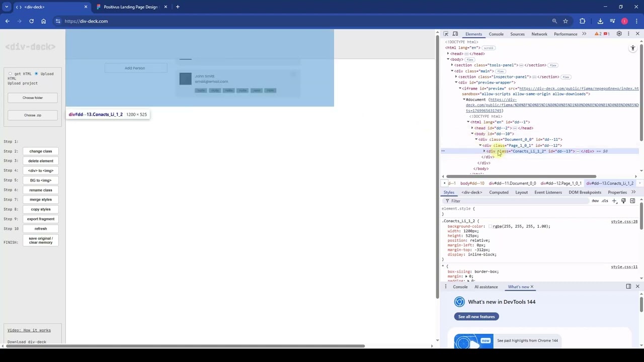Open Video: How it works link

tap(29, 330)
